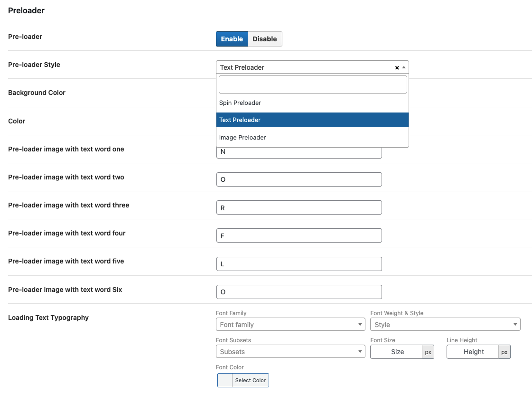Open the Font Family dropdown
The height and width of the screenshot is (394, 532).
[x=290, y=325]
